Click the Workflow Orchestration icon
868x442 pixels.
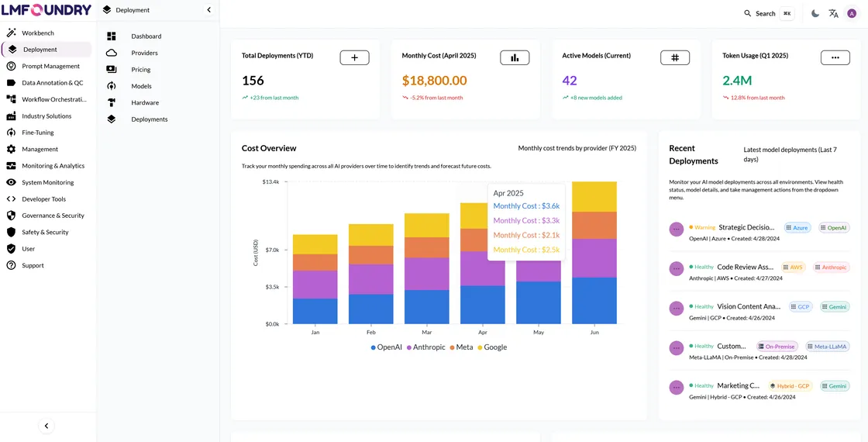[11, 99]
